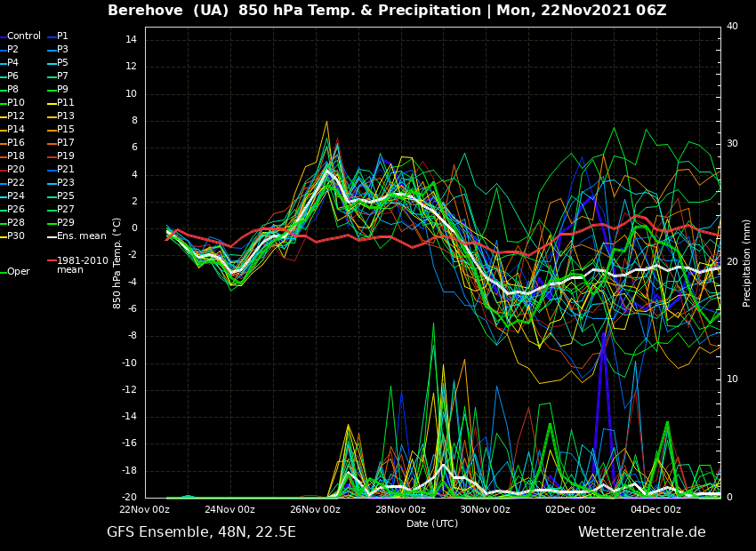This screenshot has height=551, width=756.
Task: Hide the P10 series in legend
Action: coord(16,103)
